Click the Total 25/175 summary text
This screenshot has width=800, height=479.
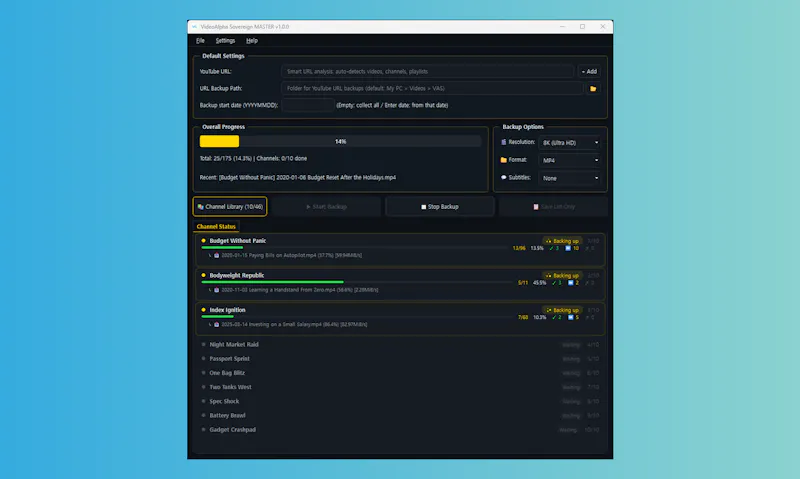[253, 159]
